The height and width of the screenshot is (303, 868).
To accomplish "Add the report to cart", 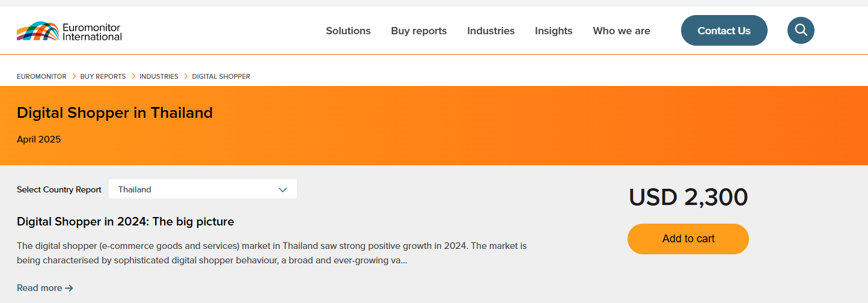I will click(x=688, y=239).
